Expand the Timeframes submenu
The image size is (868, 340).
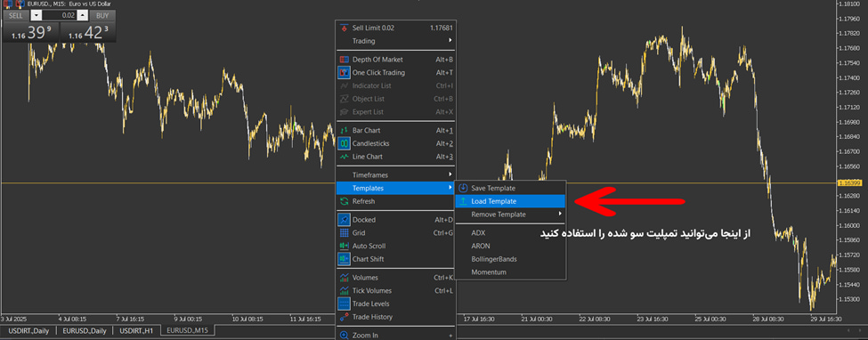pyautogui.click(x=396, y=175)
